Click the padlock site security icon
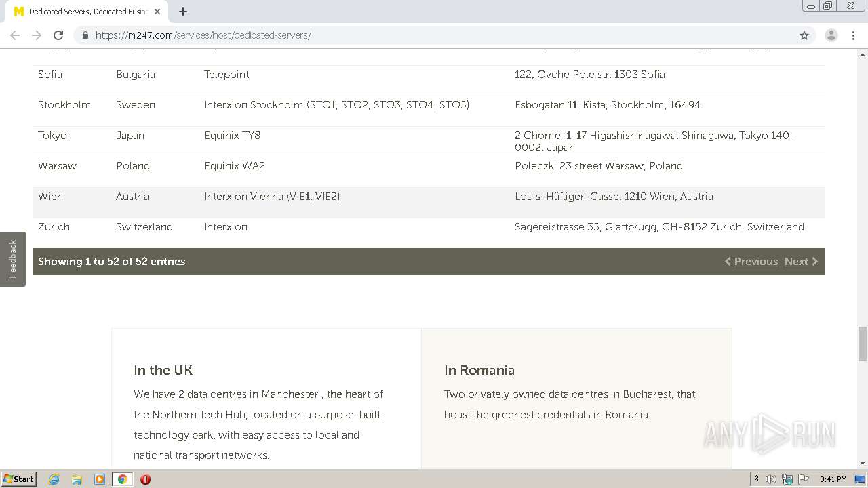868x488 pixels. coord(85,35)
